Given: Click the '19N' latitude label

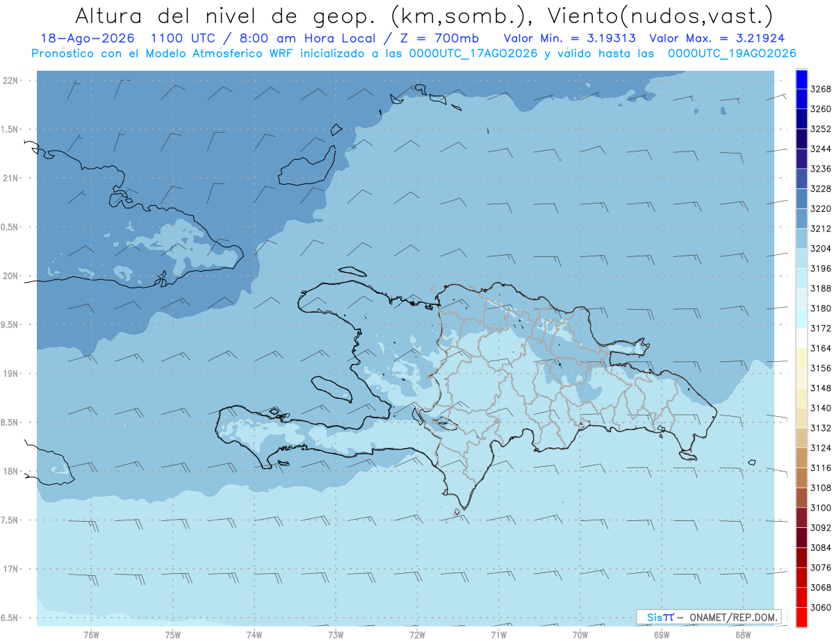Looking at the screenshot, I should point(11,374).
